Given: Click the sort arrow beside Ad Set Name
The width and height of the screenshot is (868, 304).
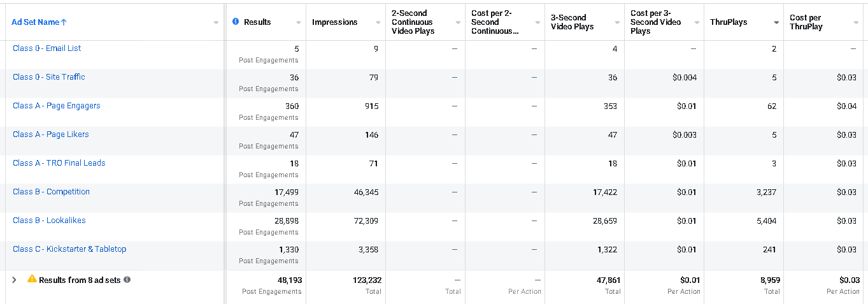Looking at the screenshot, I should [x=64, y=22].
